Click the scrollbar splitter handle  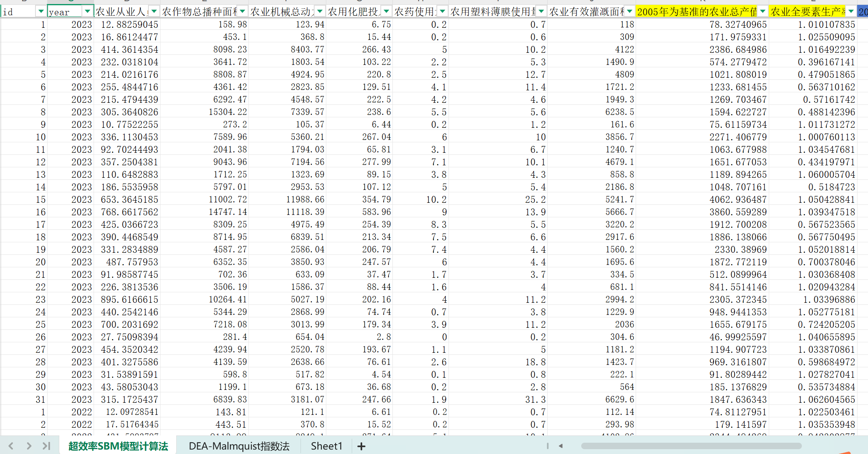pos(547,446)
